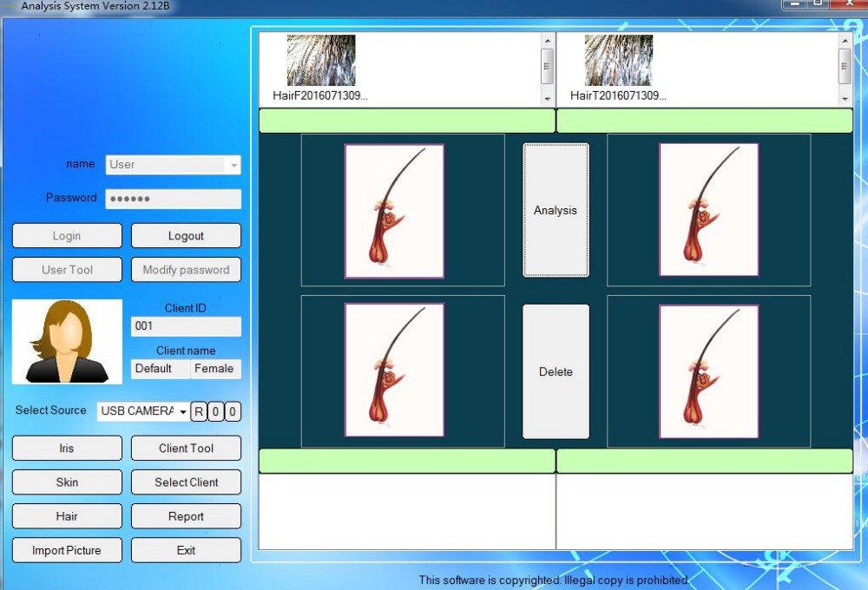
Task: Open the Select Source USB CAMERA dropdown
Action: coord(144,411)
